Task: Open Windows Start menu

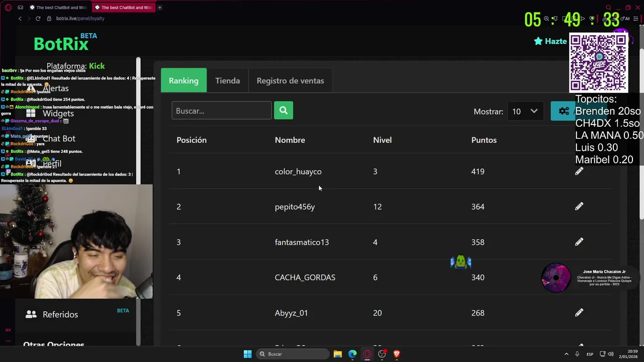Action: pos(248,354)
